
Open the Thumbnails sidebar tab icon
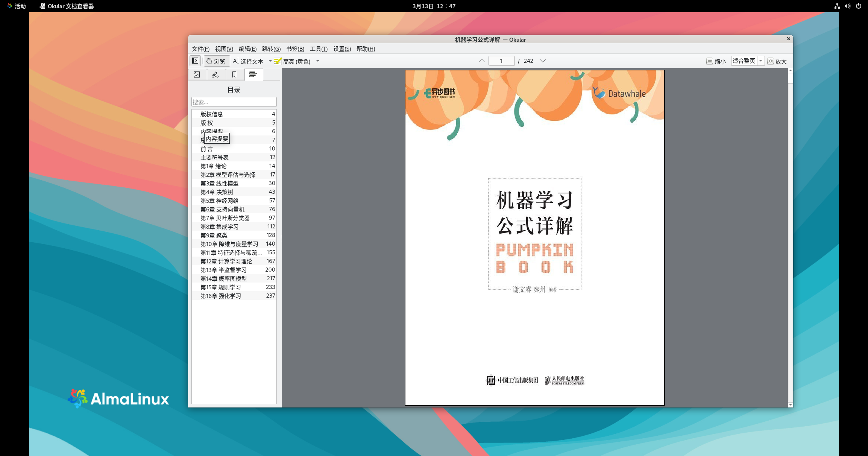click(x=197, y=74)
